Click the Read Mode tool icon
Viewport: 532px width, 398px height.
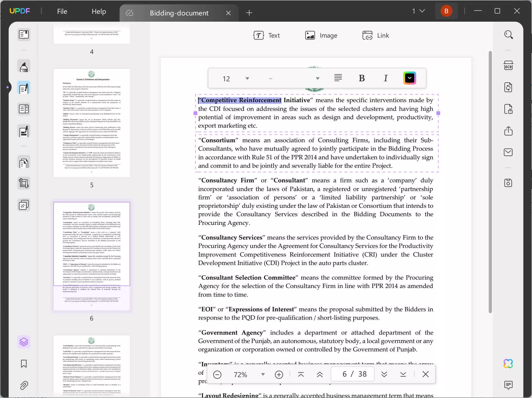point(23,35)
